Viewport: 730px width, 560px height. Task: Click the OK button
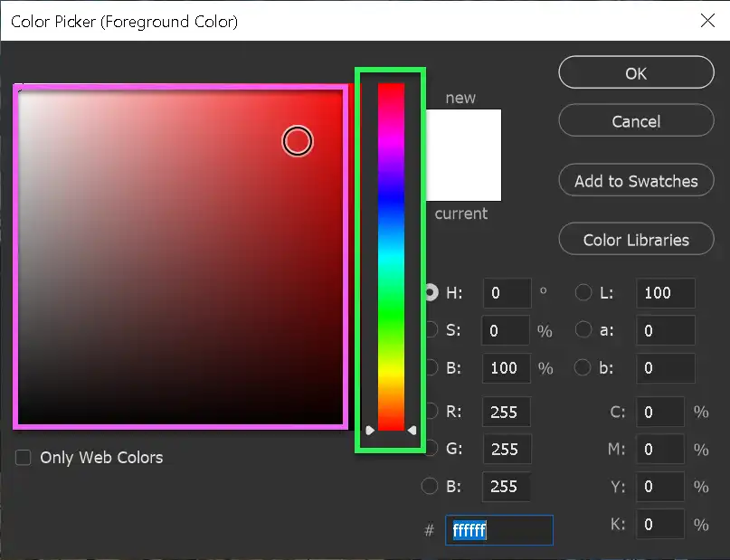636,73
